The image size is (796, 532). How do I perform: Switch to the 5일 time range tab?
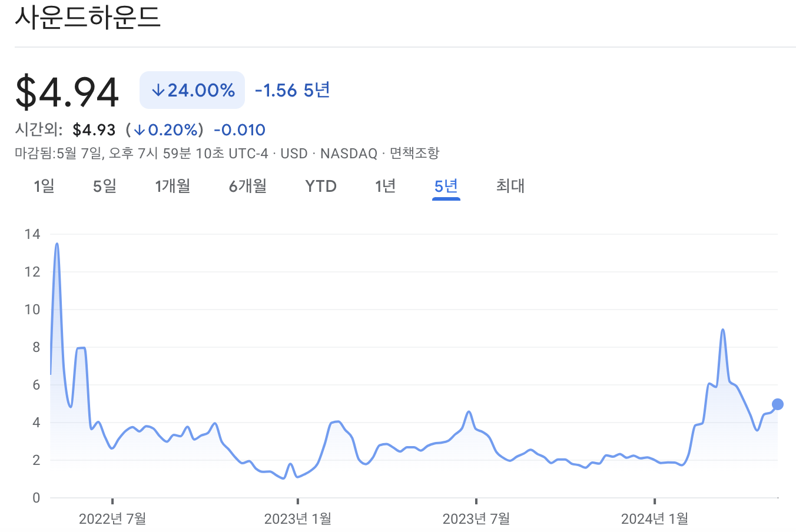pyautogui.click(x=104, y=186)
